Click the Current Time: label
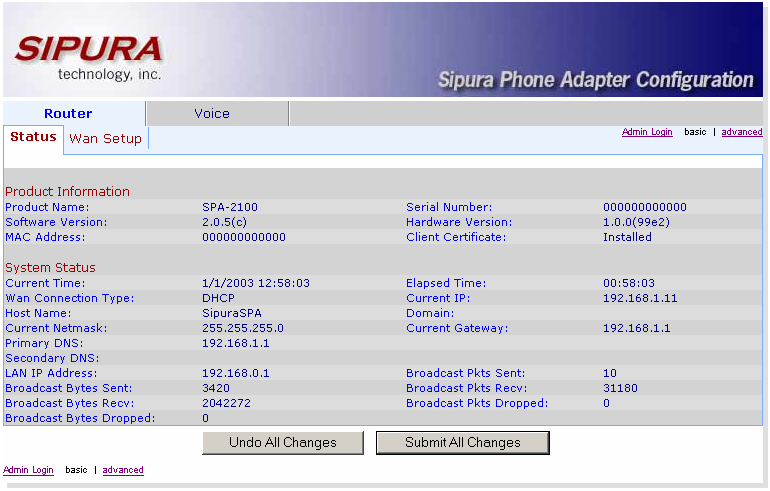The height and width of the screenshot is (491, 770). pos(45,283)
